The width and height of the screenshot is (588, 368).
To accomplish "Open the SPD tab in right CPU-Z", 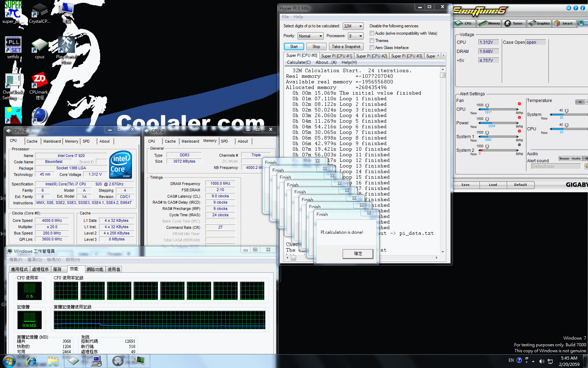I will tap(224, 141).
